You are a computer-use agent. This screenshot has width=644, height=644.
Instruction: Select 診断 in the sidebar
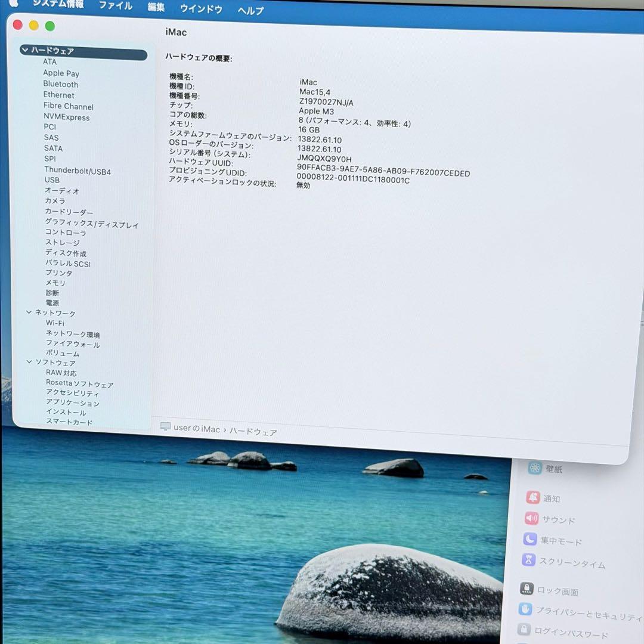[x=52, y=293]
